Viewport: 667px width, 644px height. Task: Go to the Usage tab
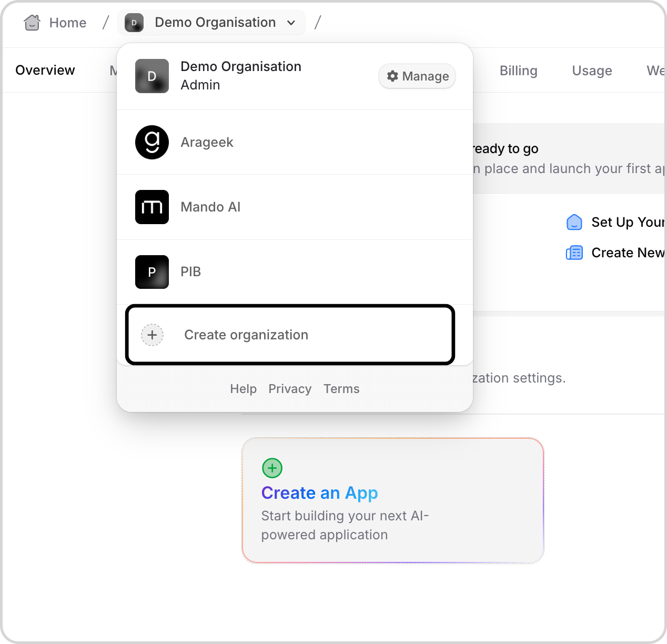point(592,71)
